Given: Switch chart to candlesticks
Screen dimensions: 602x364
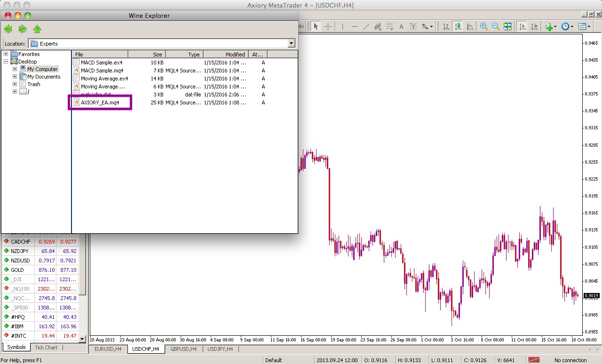Looking at the screenshot, I should pos(458,26).
